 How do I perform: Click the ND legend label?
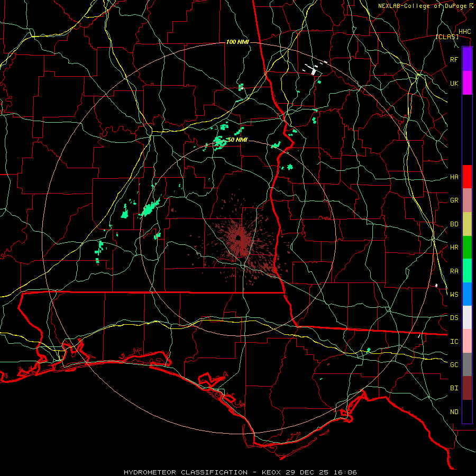(x=454, y=412)
